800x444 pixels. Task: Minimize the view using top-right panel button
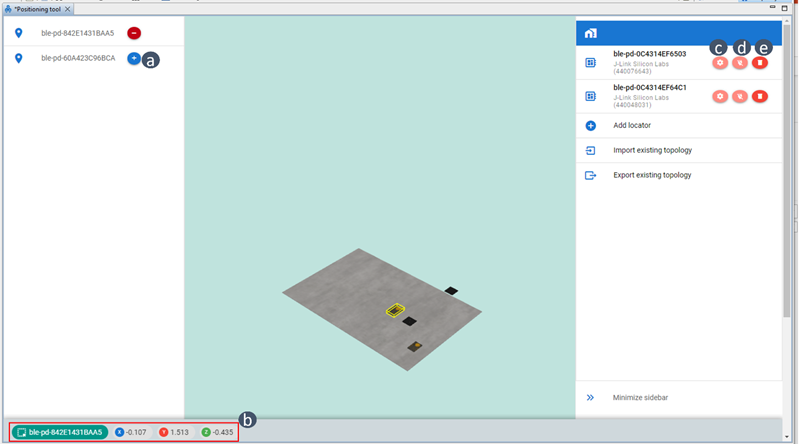772,7
